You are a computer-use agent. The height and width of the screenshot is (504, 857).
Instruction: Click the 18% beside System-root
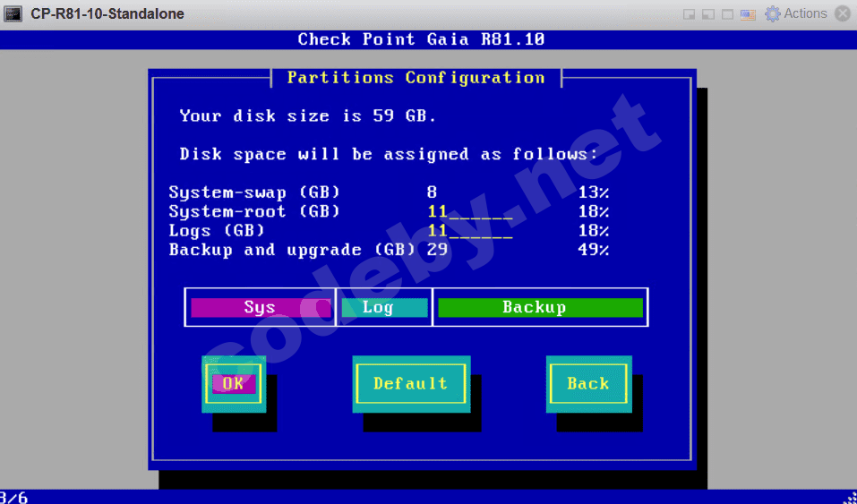594,211
